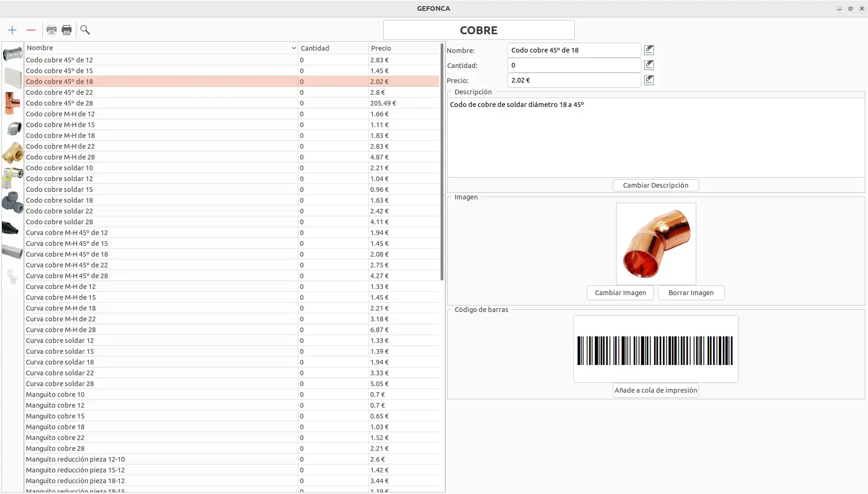Select row Curva cobre M-H de 28
Screen dimensions: 868x494
tap(232, 330)
